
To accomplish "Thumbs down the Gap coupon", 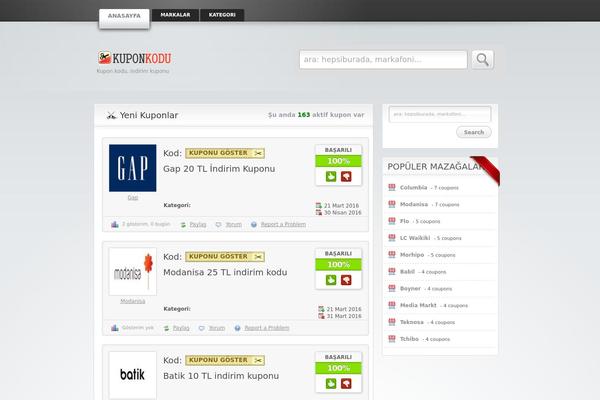I will pos(346,176).
